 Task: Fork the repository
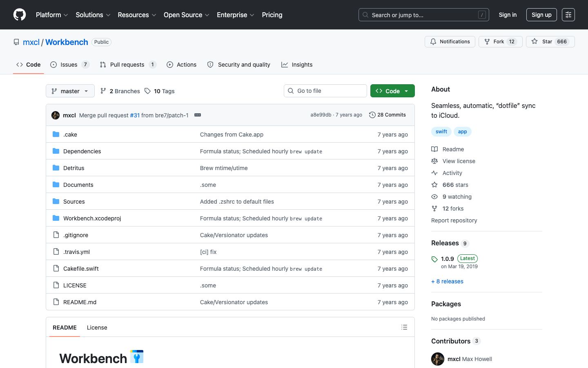(x=501, y=42)
